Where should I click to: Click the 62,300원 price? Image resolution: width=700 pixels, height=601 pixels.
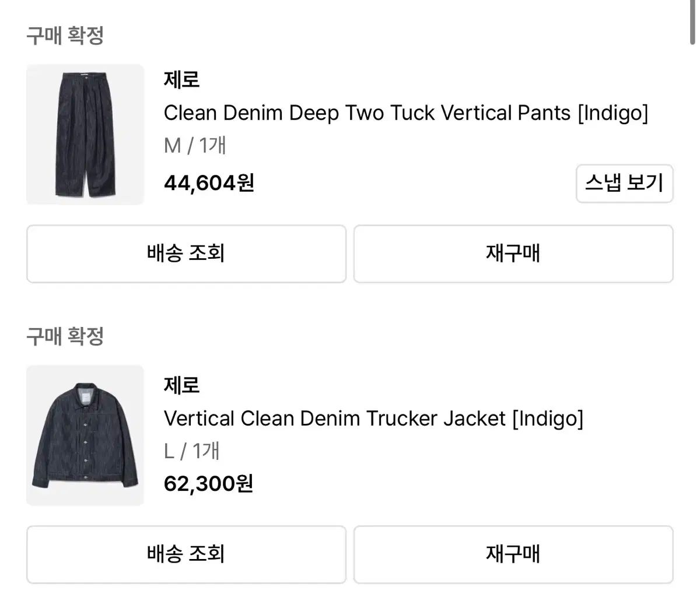[208, 483]
